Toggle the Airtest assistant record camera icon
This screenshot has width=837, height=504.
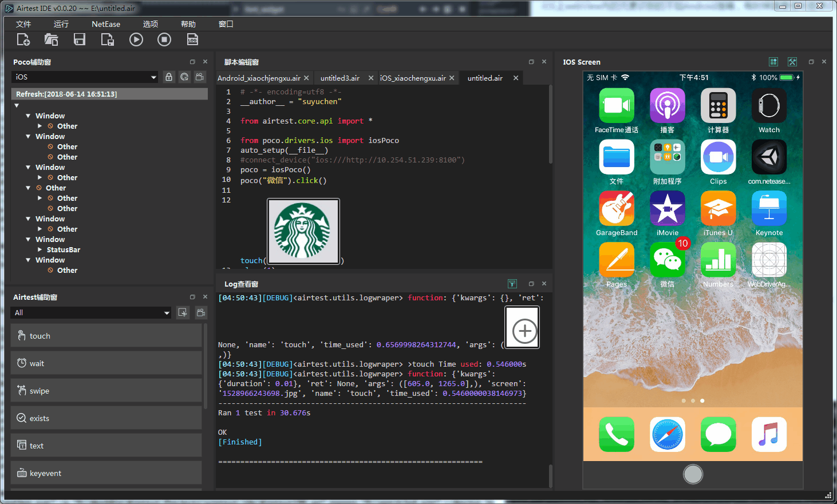coord(201,312)
